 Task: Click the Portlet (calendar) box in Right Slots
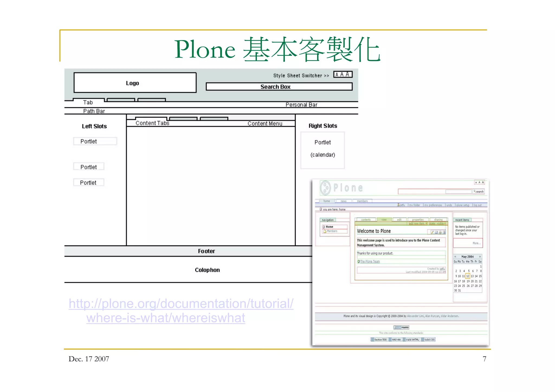(322, 150)
